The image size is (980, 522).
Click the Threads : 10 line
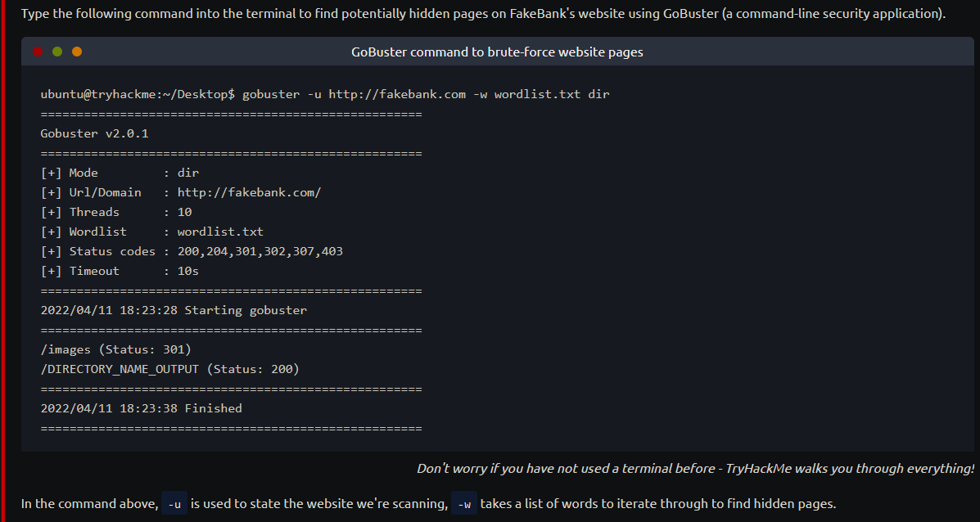point(116,212)
